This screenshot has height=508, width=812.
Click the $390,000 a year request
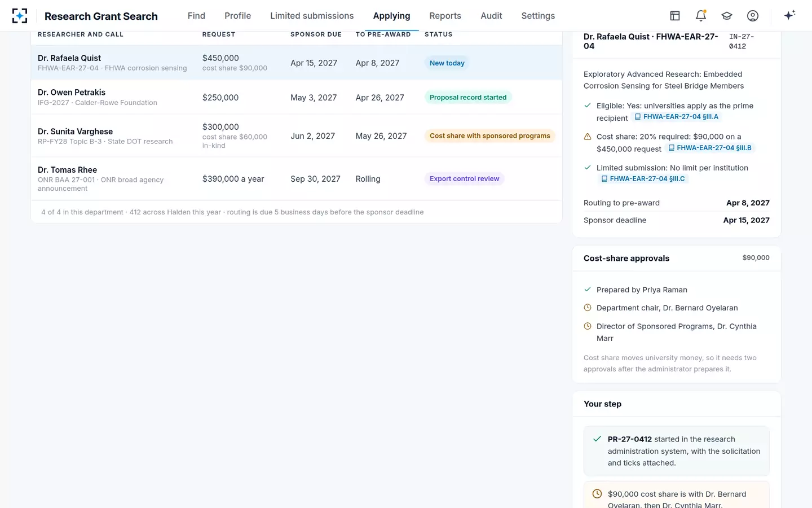(x=233, y=179)
